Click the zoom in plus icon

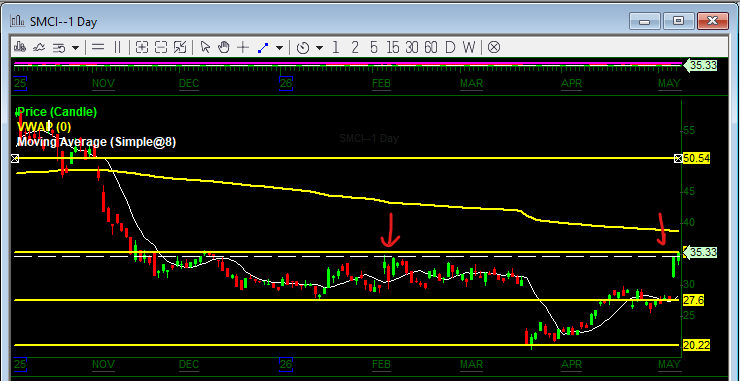pyautogui.click(x=142, y=47)
